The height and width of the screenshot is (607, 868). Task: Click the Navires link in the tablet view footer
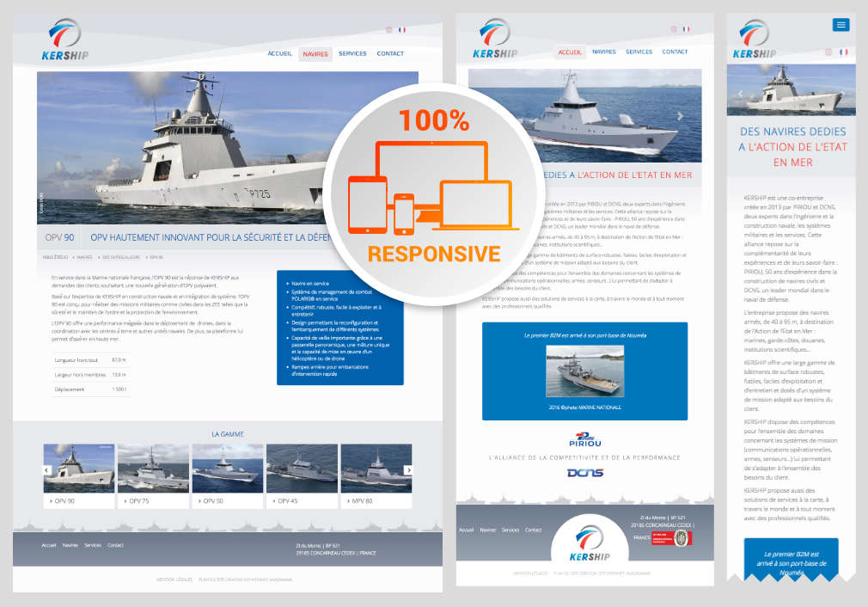(x=487, y=530)
